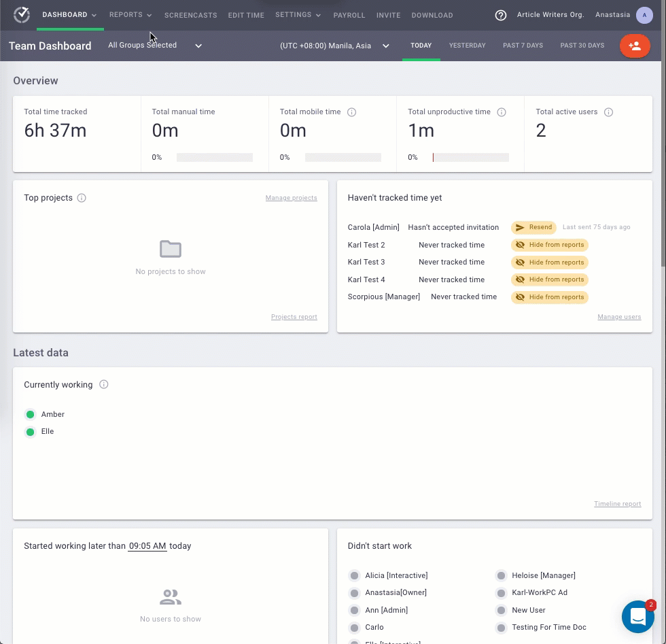Open the Intercom chat bubble with 2 notifications
The width and height of the screenshot is (666, 644).
click(637, 616)
